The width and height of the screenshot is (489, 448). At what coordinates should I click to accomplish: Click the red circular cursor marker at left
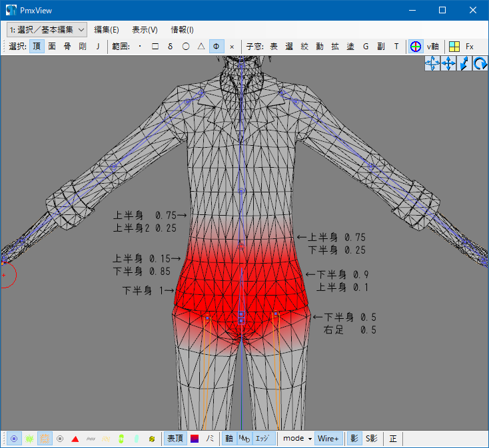pyautogui.click(x=4, y=275)
